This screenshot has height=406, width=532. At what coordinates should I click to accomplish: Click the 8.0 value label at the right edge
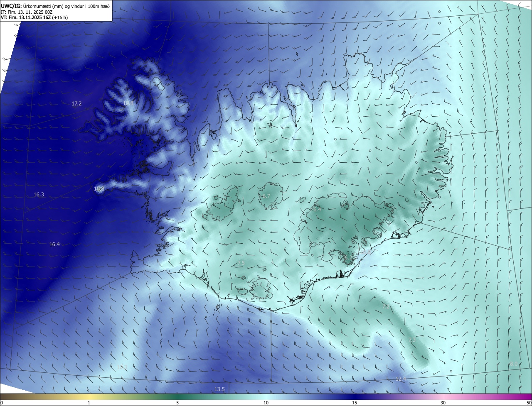pos(514,364)
